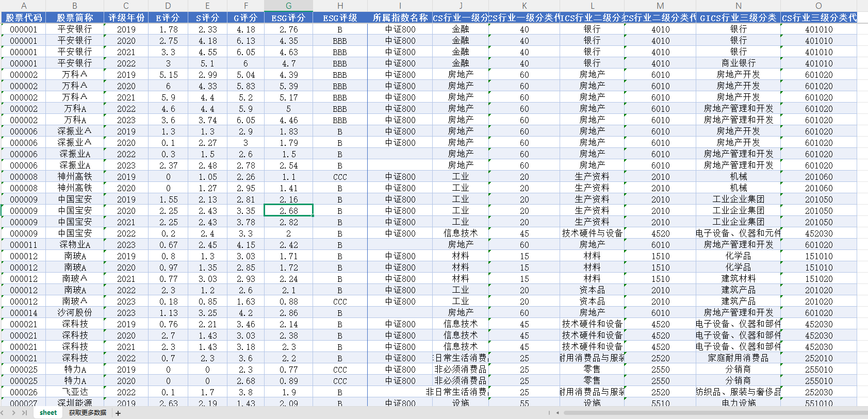The width and height of the screenshot is (868, 419).
Task: Select column D header
Action: 168,6
